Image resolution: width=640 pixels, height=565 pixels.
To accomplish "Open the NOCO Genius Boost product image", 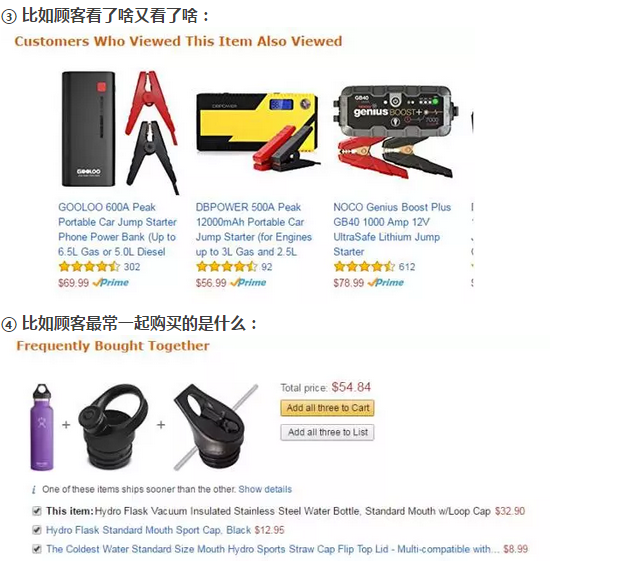I will pyautogui.click(x=395, y=131).
